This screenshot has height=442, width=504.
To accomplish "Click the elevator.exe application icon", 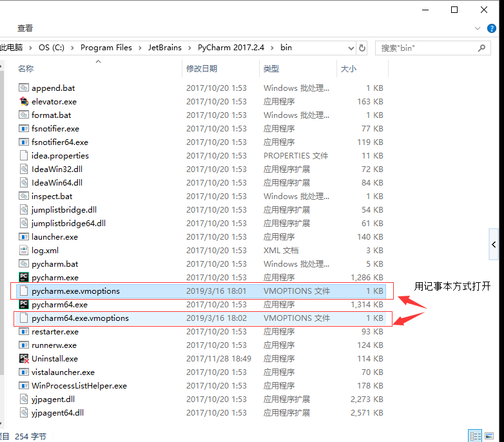I will pos(24,101).
